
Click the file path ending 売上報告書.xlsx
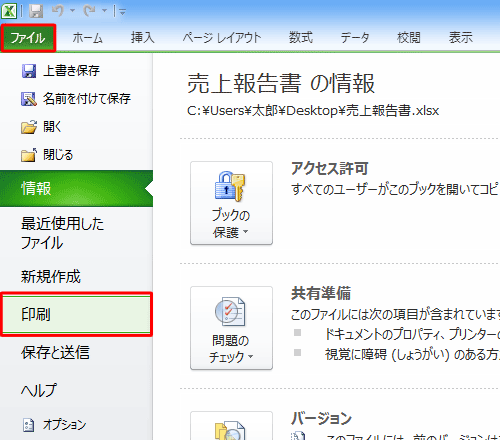pos(313,111)
